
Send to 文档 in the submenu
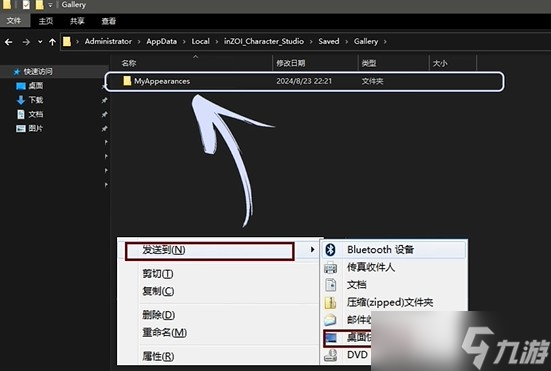[x=357, y=285]
